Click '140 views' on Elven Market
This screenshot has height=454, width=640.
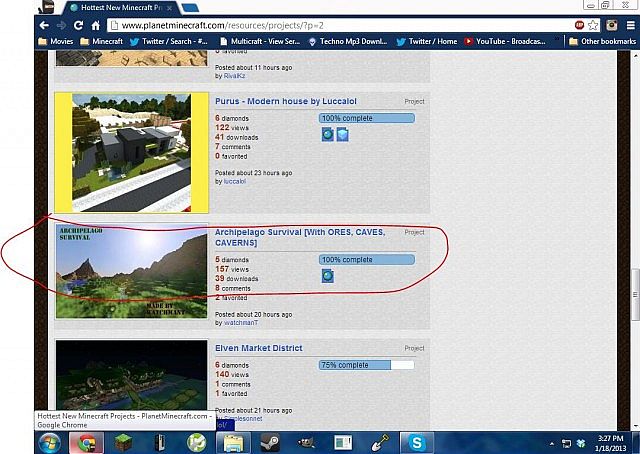coord(232,374)
